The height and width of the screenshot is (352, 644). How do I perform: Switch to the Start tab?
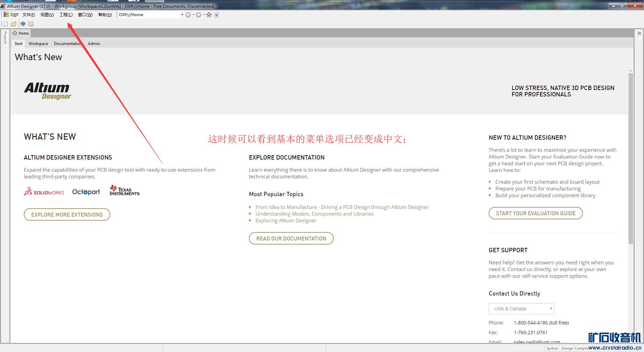(18, 44)
